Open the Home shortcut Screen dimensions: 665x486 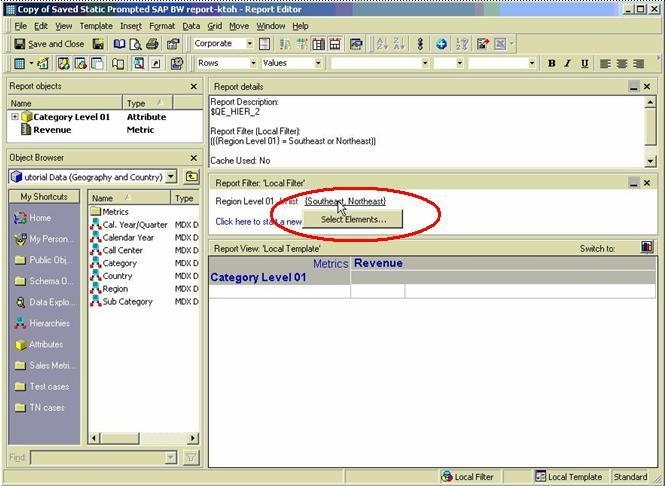coord(39,218)
